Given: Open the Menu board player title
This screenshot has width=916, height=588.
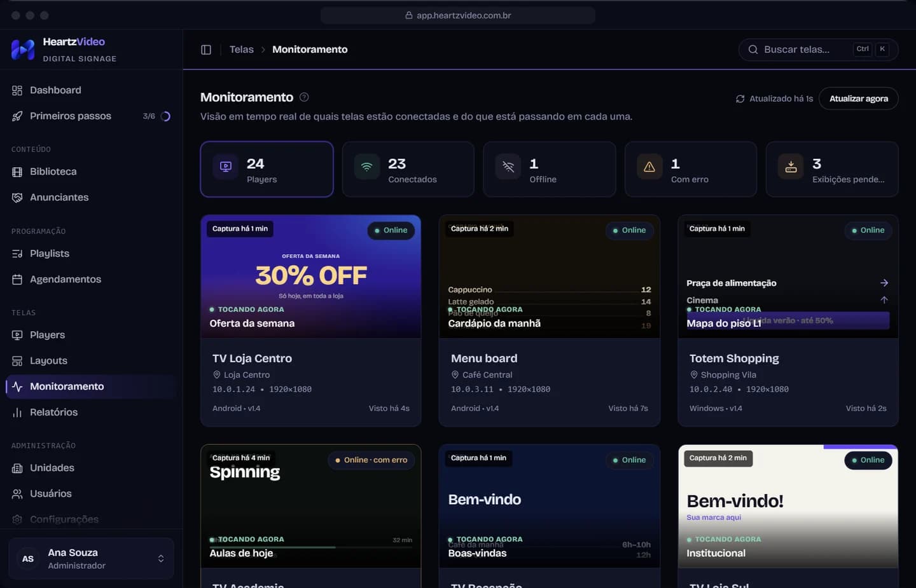Looking at the screenshot, I should point(484,359).
